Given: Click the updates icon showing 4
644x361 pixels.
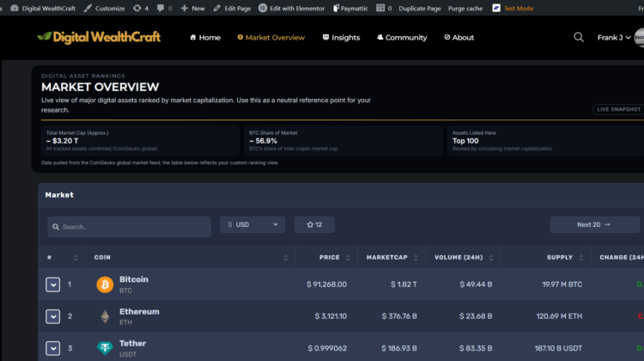Looking at the screenshot, I should [141, 8].
